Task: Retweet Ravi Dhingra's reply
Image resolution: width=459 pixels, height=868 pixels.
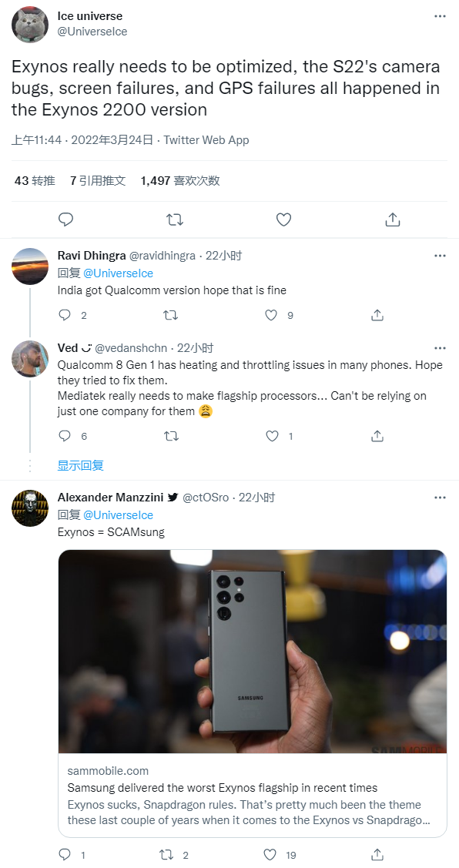Action: pyautogui.click(x=170, y=315)
